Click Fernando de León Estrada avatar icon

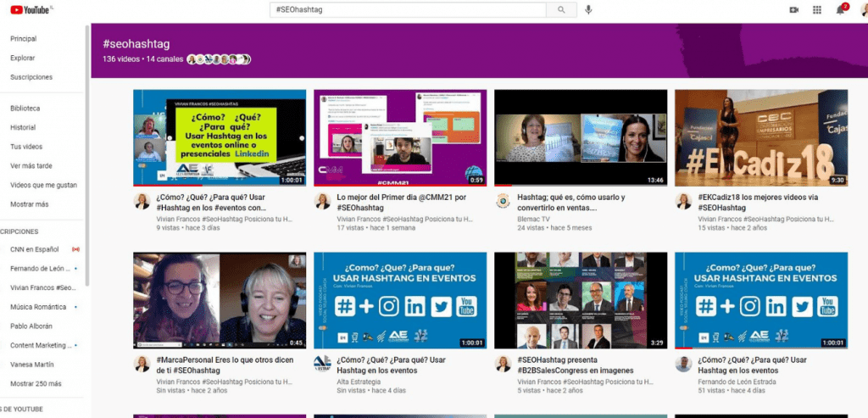684,364
